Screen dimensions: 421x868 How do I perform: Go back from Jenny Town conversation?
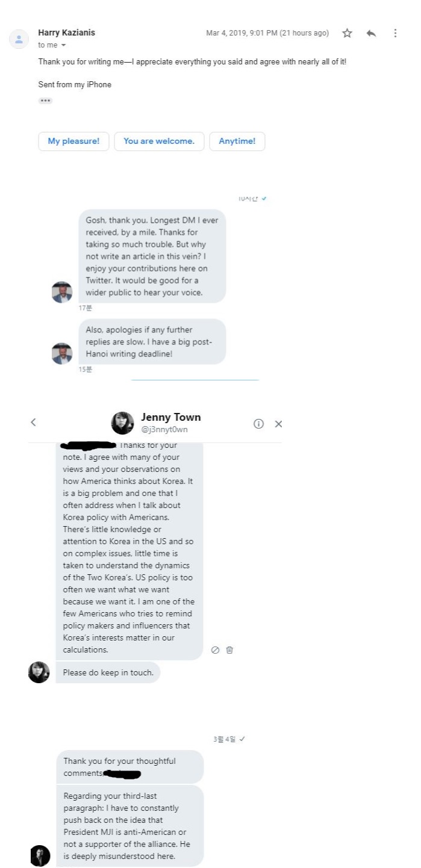tap(33, 423)
